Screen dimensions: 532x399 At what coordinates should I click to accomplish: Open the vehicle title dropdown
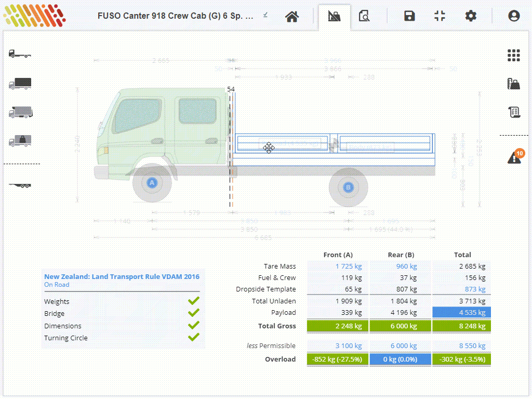coord(265,16)
